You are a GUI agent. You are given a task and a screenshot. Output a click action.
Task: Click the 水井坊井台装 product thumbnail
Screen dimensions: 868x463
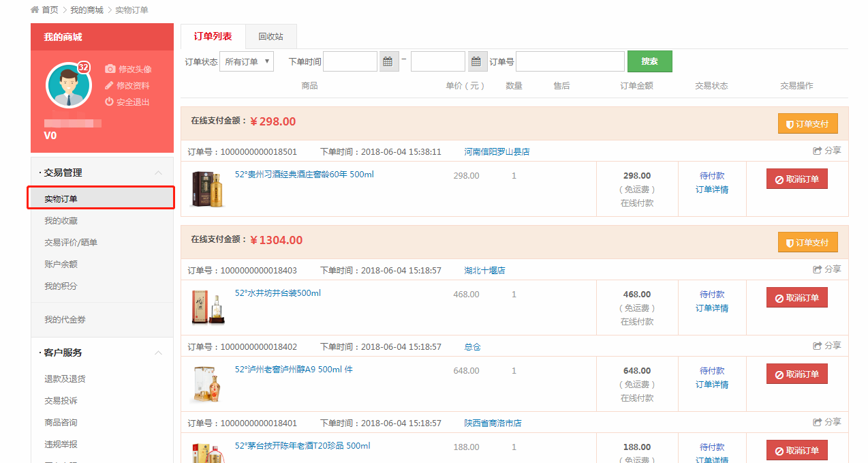pyautogui.click(x=207, y=308)
